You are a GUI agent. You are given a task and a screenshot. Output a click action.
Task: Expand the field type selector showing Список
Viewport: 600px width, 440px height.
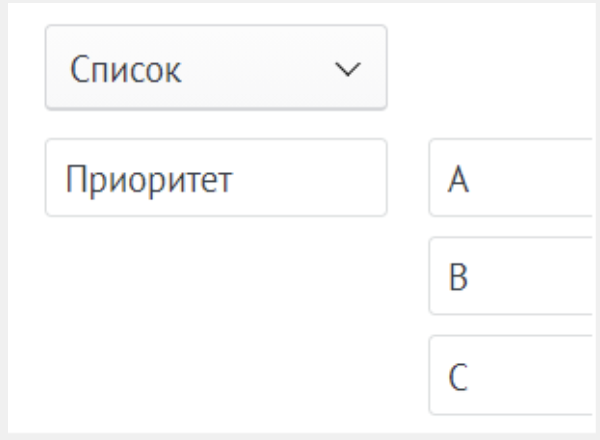215,68
